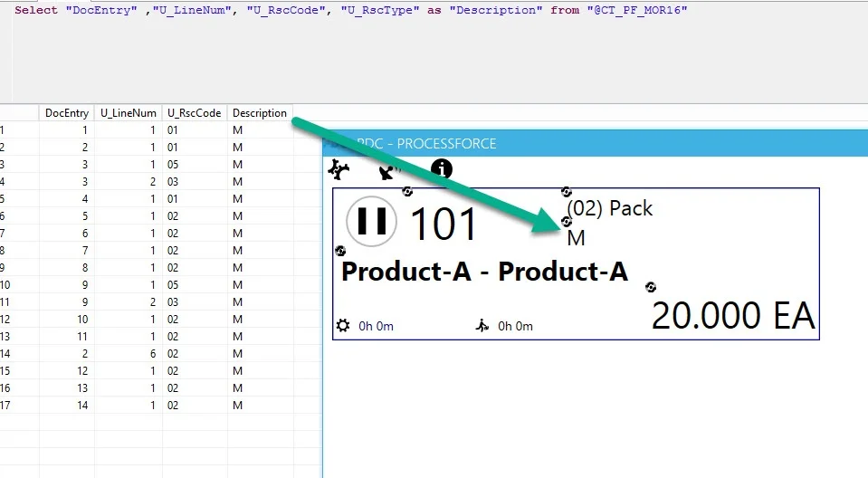Image resolution: width=868 pixels, height=478 pixels.
Task: Click the small marker icon above 20.000 EA
Action: pos(650,288)
